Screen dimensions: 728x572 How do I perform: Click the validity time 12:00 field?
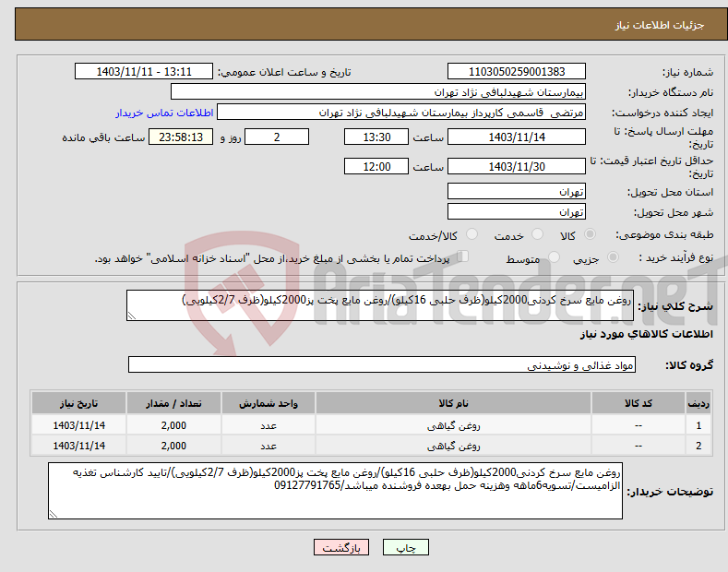pyautogui.click(x=376, y=166)
